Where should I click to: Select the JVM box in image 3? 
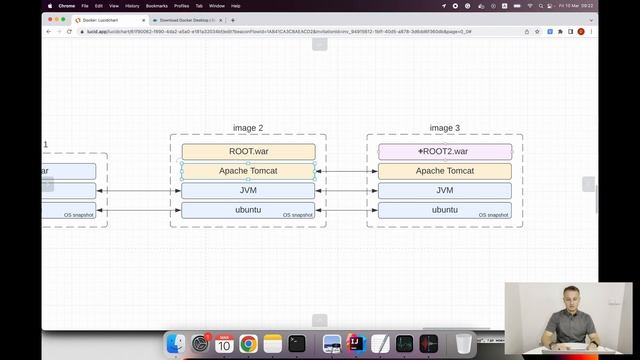click(445, 191)
